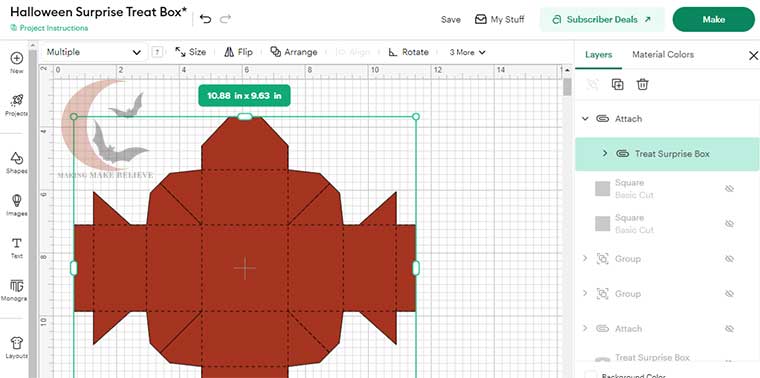Click the first Square layer's gray swatch

(x=602, y=189)
